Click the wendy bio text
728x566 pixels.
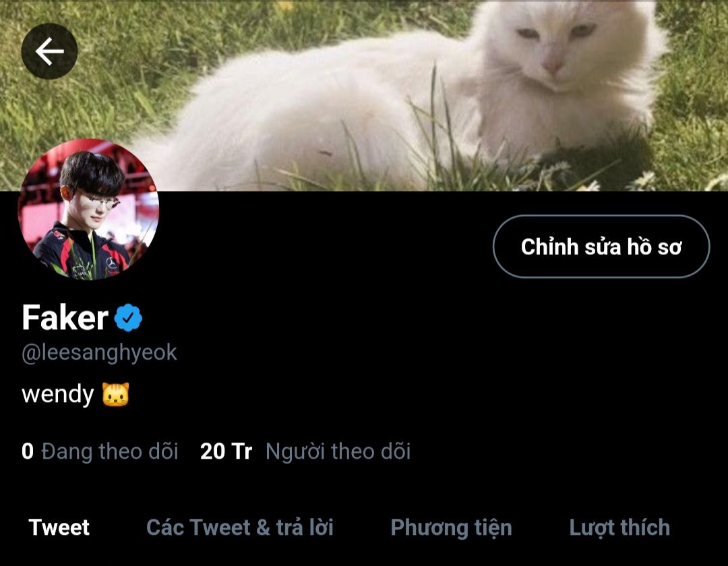(x=58, y=395)
